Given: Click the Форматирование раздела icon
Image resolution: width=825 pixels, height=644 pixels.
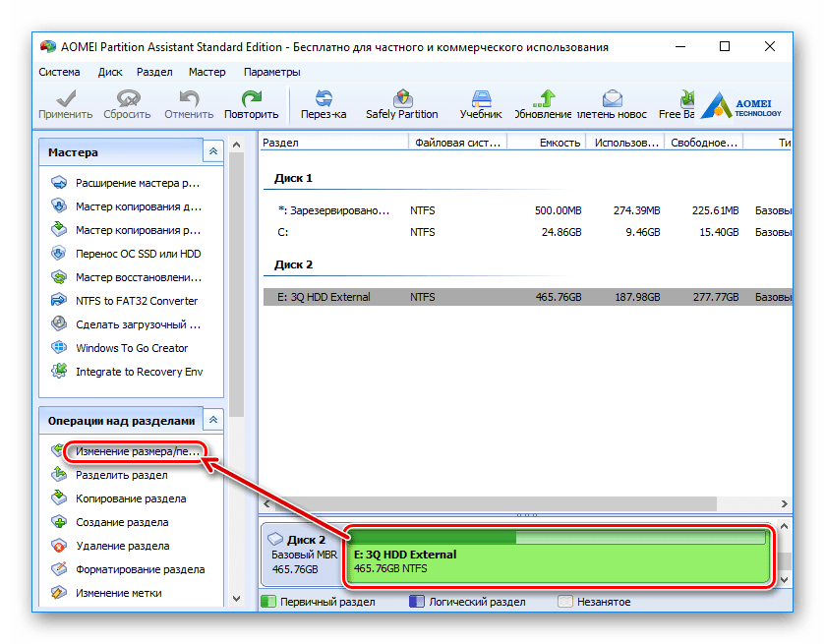Looking at the screenshot, I should point(59,568).
